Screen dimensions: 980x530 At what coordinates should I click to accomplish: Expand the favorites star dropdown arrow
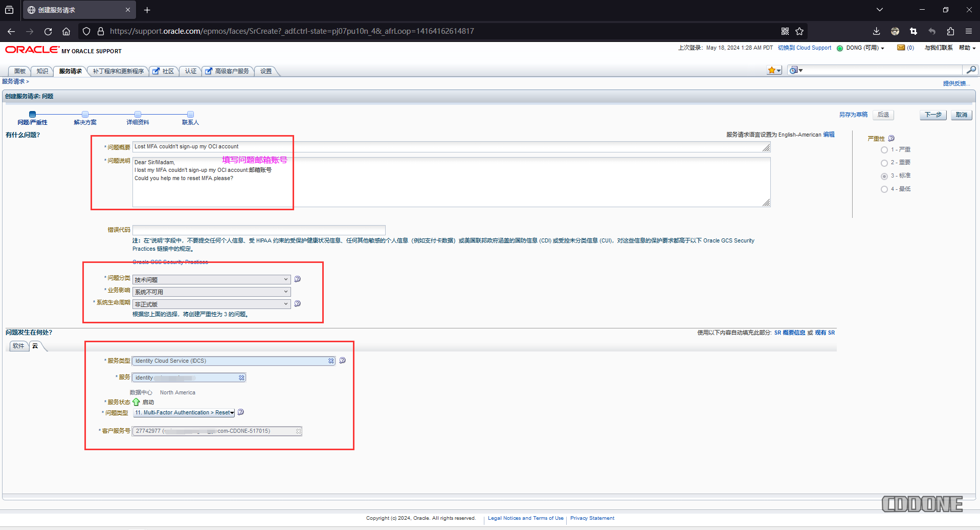pos(778,71)
